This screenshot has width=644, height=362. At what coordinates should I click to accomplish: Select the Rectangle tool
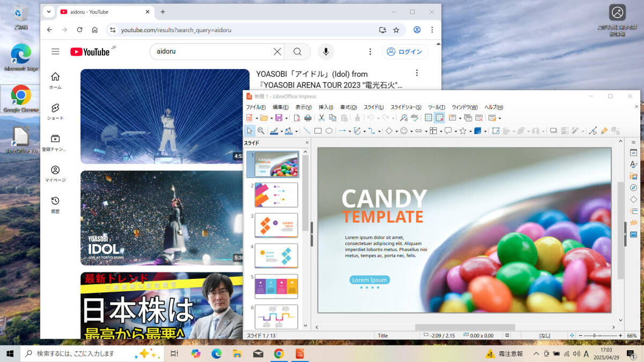point(318,130)
